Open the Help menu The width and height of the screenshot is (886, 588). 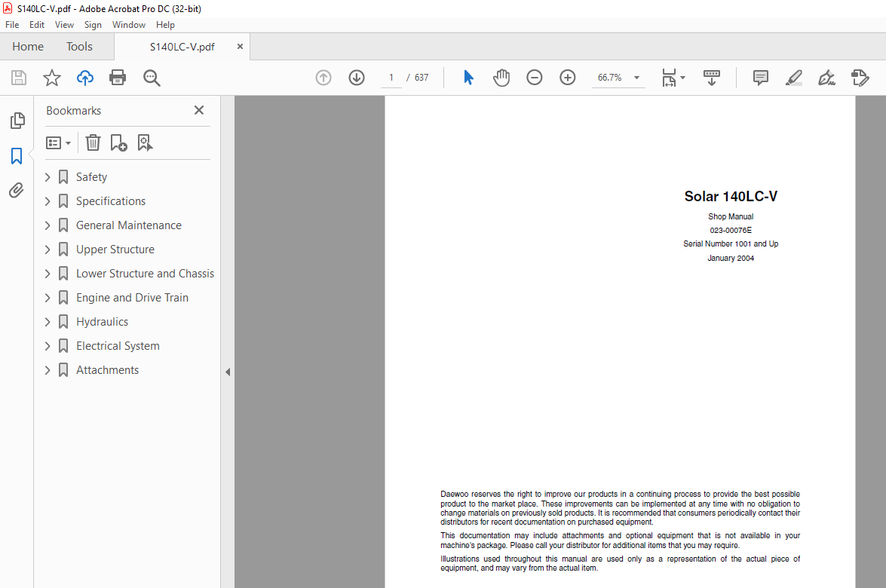[x=166, y=25]
